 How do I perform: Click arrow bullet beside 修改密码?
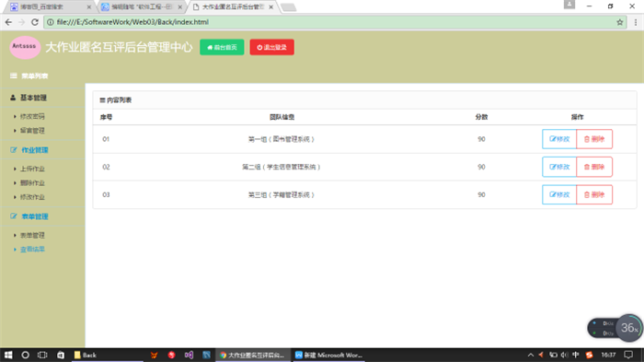(15, 116)
